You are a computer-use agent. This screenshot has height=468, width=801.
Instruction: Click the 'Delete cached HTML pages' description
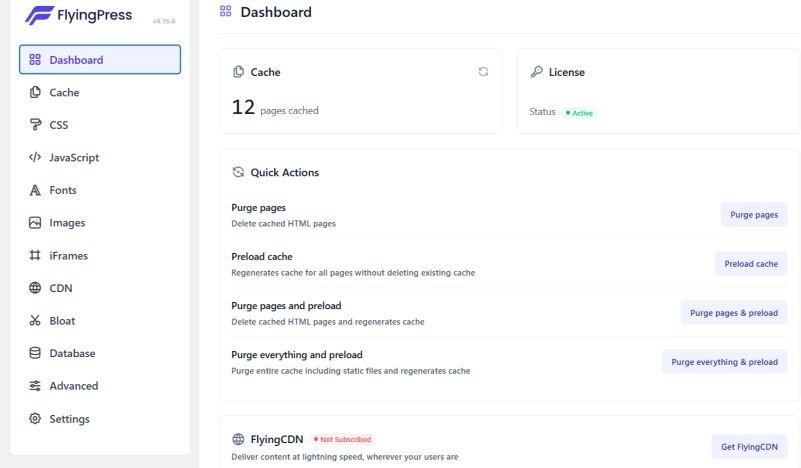coord(284,223)
